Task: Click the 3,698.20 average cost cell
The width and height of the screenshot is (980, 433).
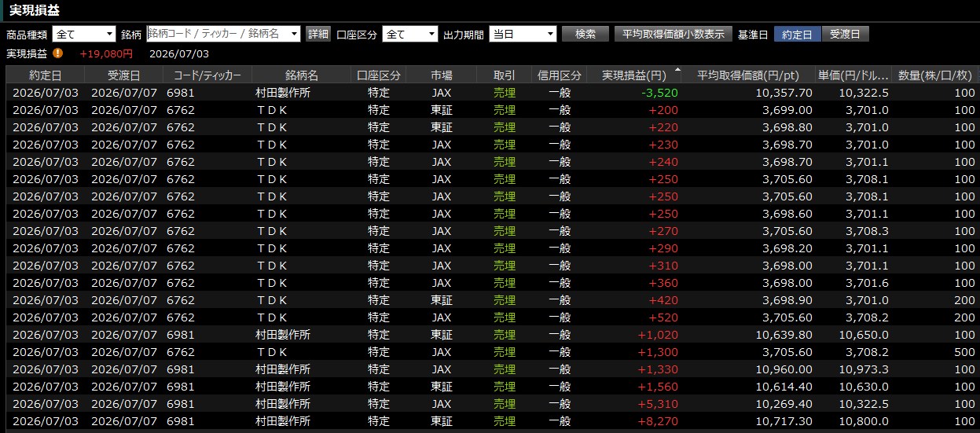Action: point(787,248)
